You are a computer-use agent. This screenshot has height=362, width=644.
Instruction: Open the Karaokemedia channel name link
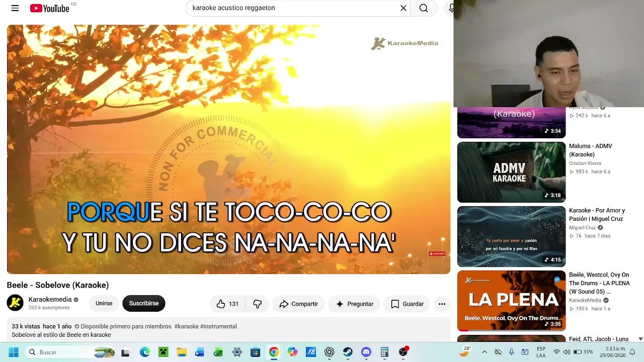pyautogui.click(x=50, y=299)
